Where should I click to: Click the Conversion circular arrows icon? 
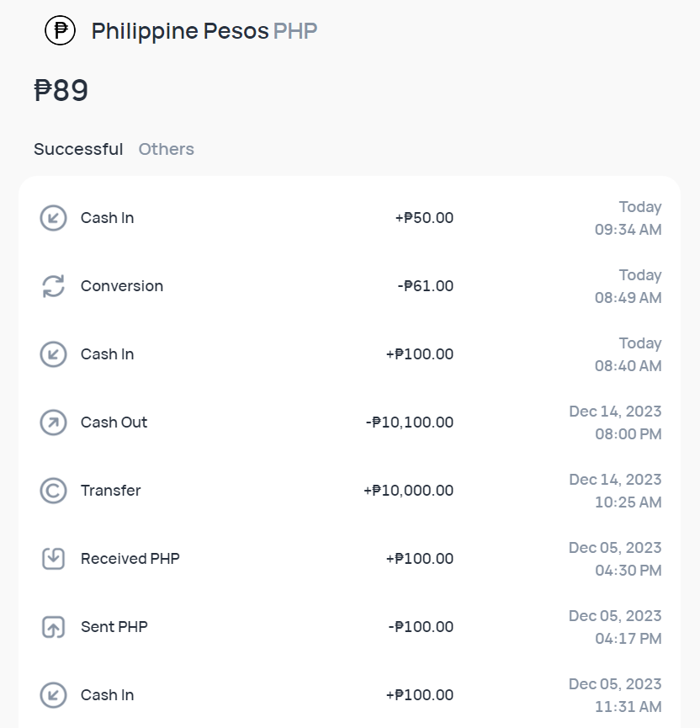52,285
